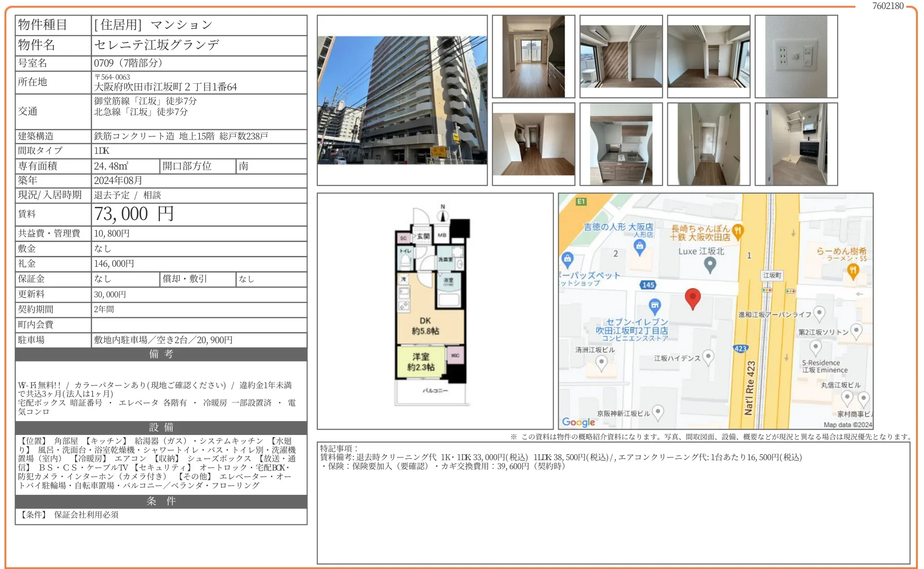
Task: Click the floor plan DK room area
Action: click(x=425, y=326)
